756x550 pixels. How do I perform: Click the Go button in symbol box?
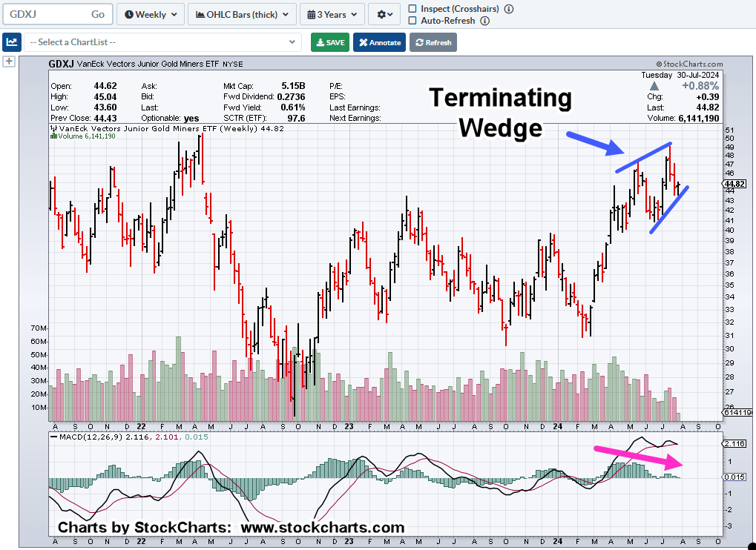(x=98, y=14)
